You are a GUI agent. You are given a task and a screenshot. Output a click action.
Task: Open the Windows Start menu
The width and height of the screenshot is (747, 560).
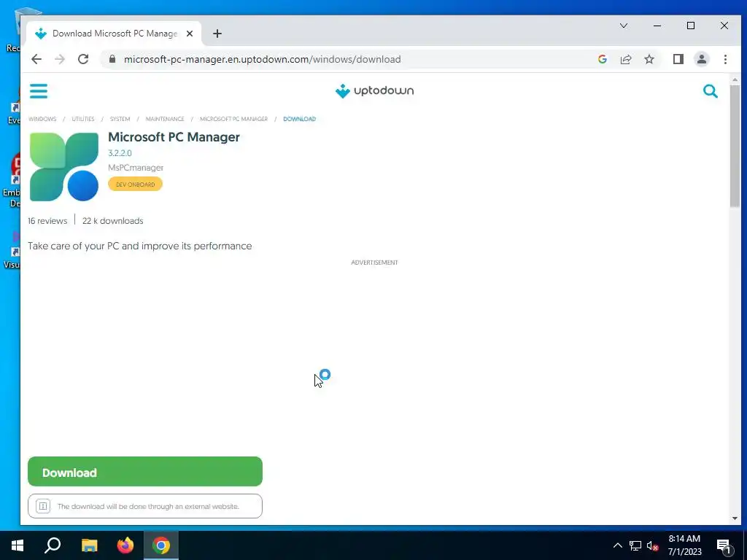pos(18,545)
